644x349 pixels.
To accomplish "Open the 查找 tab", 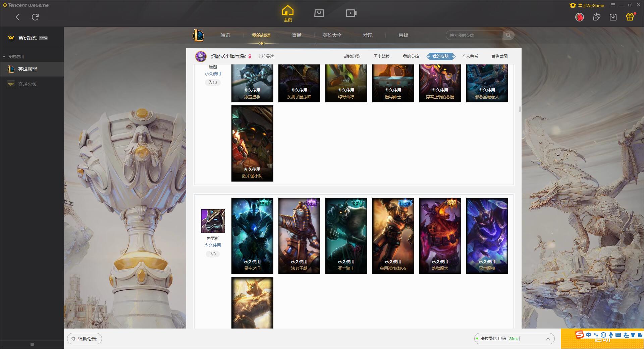I will 403,35.
